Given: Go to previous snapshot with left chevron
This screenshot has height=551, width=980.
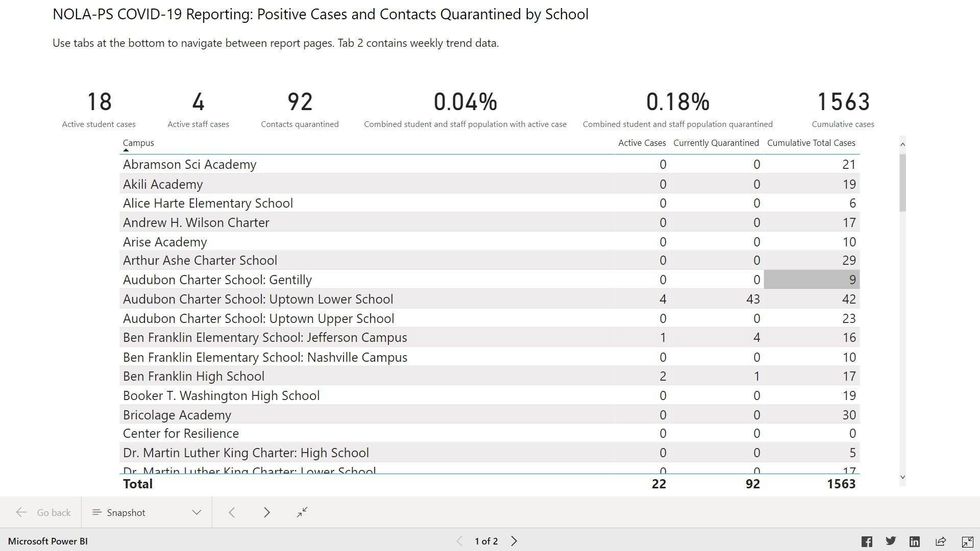Looking at the screenshot, I should 232,512.
